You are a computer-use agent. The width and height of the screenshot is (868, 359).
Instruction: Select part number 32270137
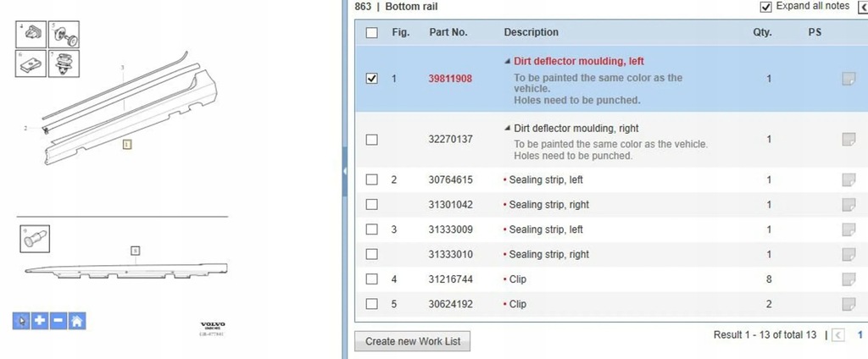pyautogui.click(x=451, y=140)
